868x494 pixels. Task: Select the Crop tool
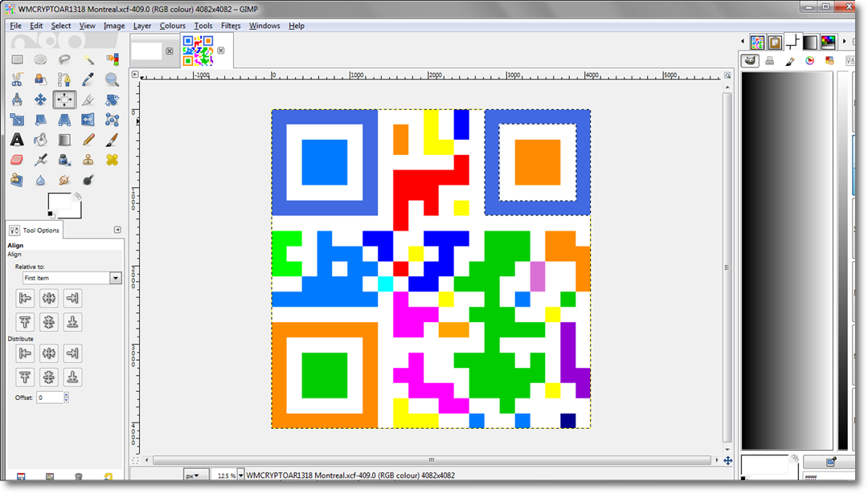coord(88,100)
